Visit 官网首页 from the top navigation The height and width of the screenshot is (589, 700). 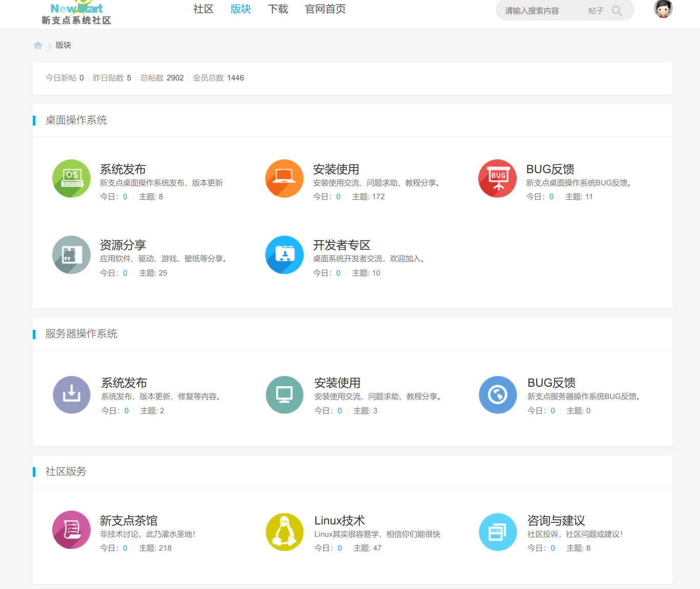[325, 9]
